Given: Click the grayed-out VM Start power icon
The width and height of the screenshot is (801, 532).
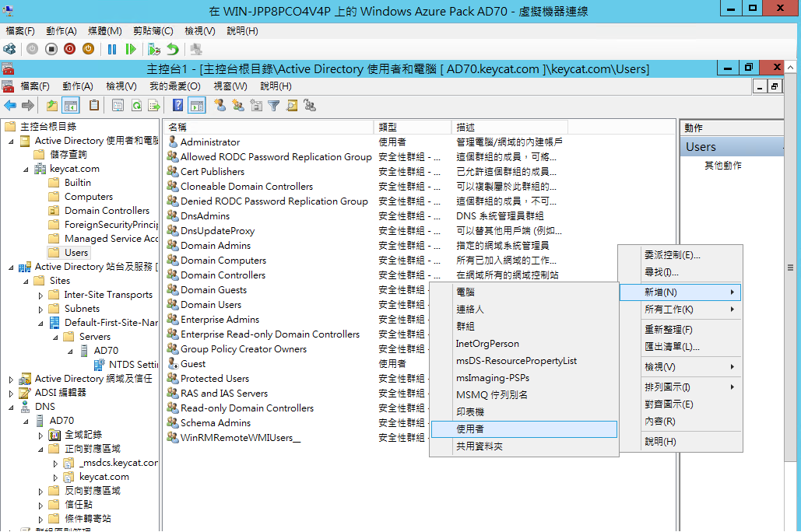Looking at the screenshot, I should click(x=32, y=49).
